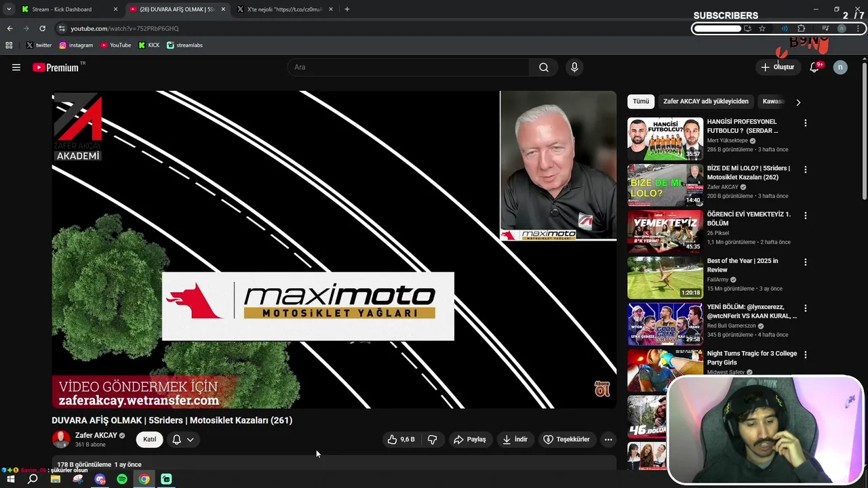Select the DUVARA AFİŞ OLMAK browser tab
The image size is (868, 488).
click(178, 9)
